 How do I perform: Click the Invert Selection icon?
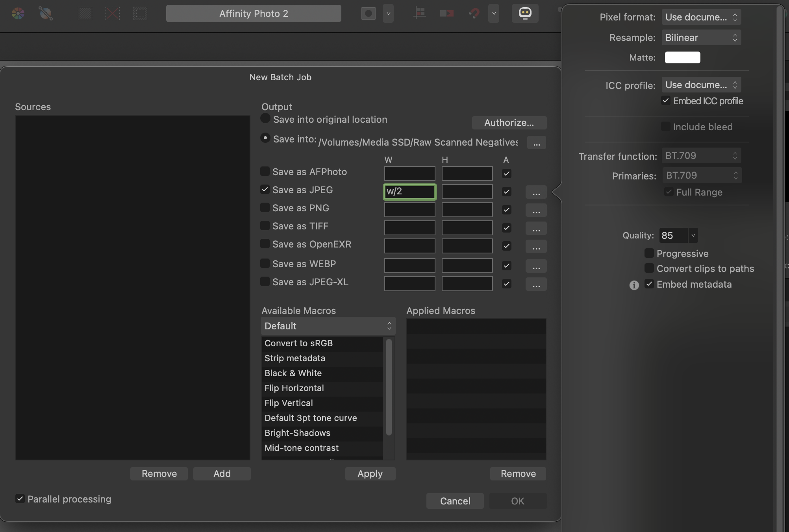(x=140, y=14)
